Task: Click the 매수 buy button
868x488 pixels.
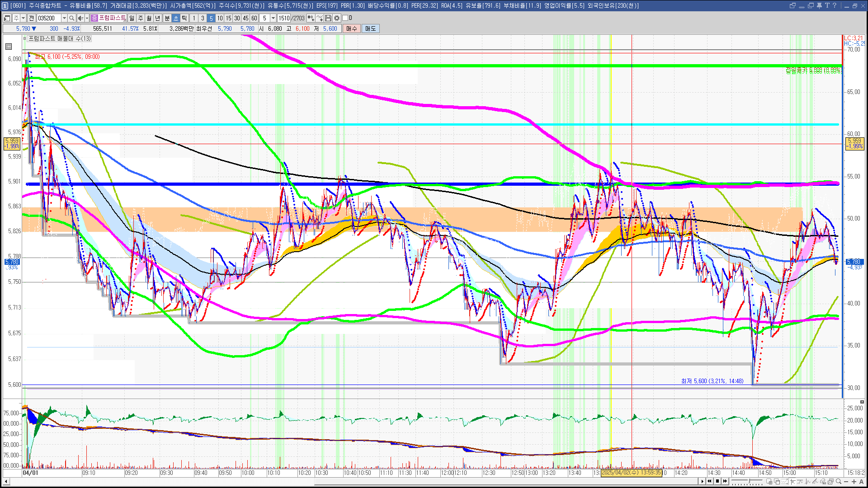Action: point(352,28)
